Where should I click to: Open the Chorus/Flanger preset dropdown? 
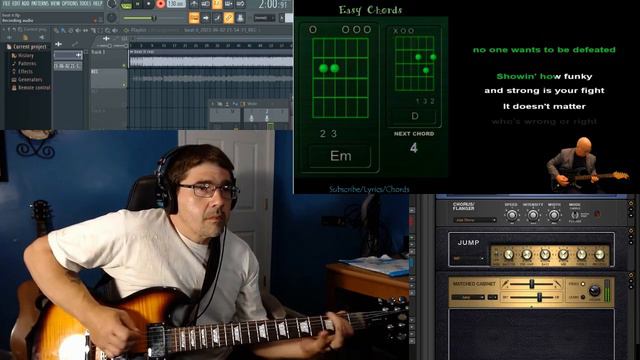point(474,220)
